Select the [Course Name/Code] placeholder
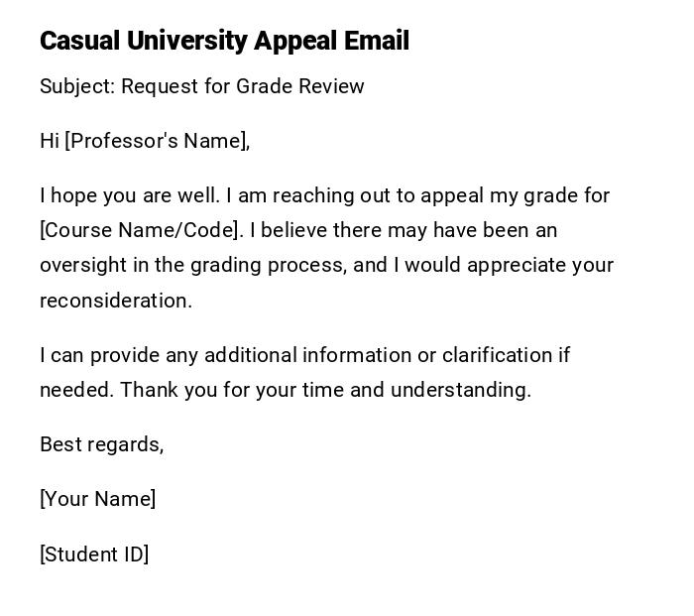 (141, 230)
